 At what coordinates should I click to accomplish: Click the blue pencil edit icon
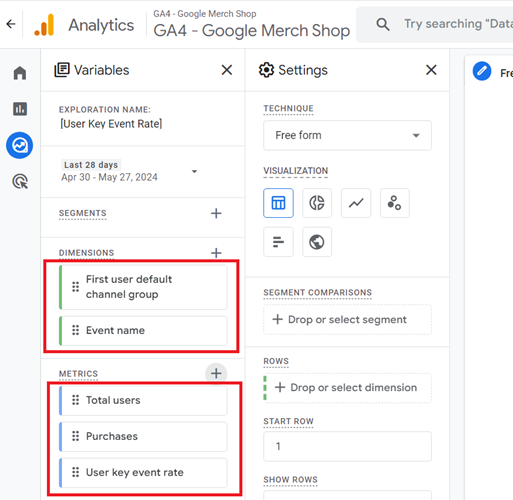[x=482, y=71]
